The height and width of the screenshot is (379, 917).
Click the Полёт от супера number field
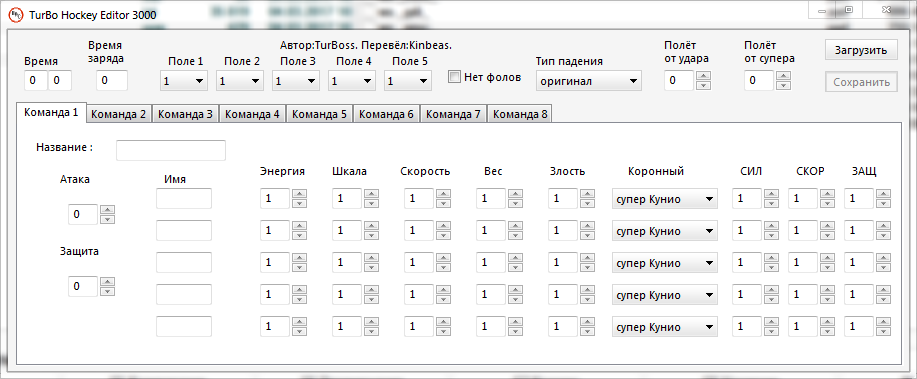(759, 81)
